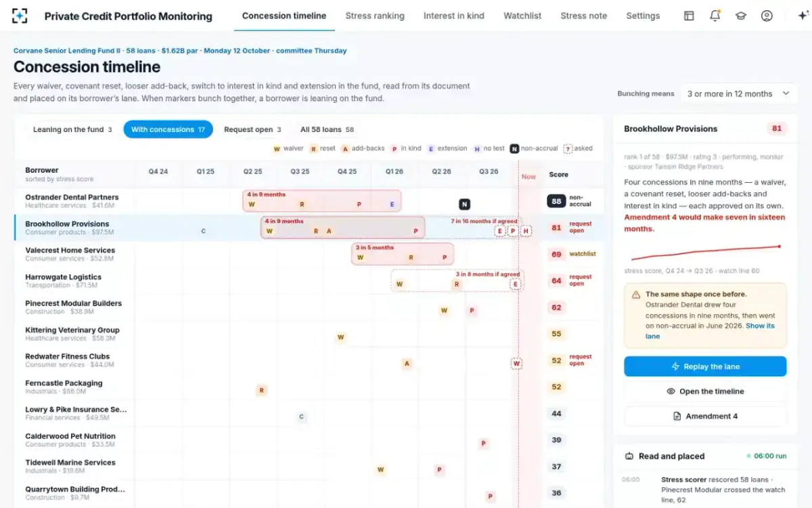
Task: Select the W marker on Kittering Veterinary lane
Action: (x=340, y=337)
